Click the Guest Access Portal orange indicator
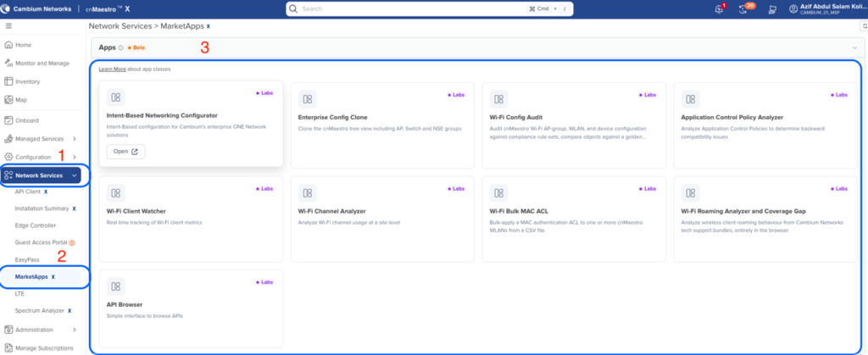The width and height of the screenshot is (868, 355). (71, 243)
